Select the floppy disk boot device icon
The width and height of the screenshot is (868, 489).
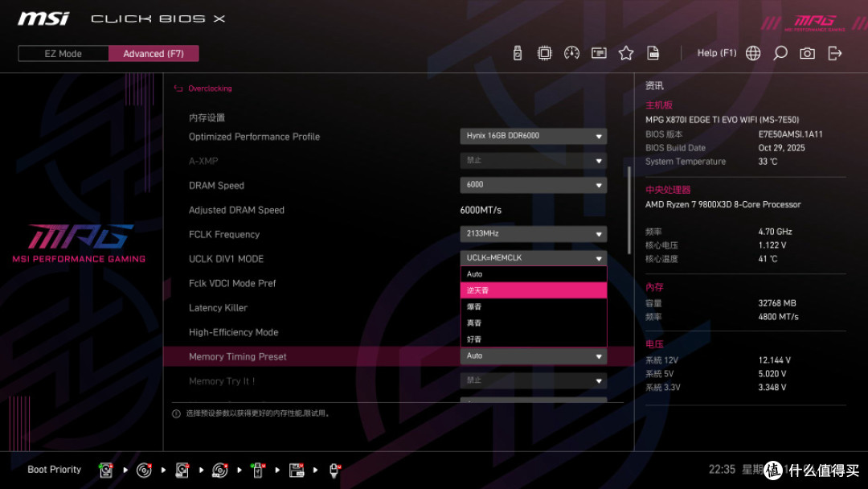[297, 471]
